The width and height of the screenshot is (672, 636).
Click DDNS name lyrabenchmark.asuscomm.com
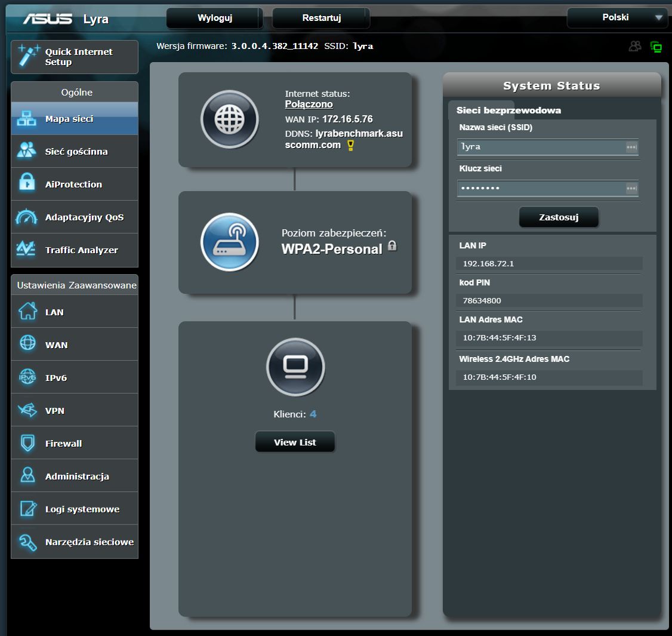[x=344, y=139]
